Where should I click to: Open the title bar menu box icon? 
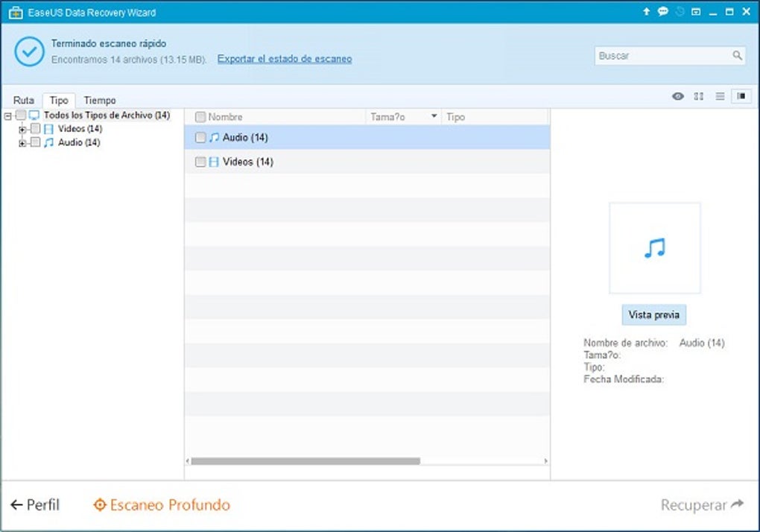tap(696, 12)
